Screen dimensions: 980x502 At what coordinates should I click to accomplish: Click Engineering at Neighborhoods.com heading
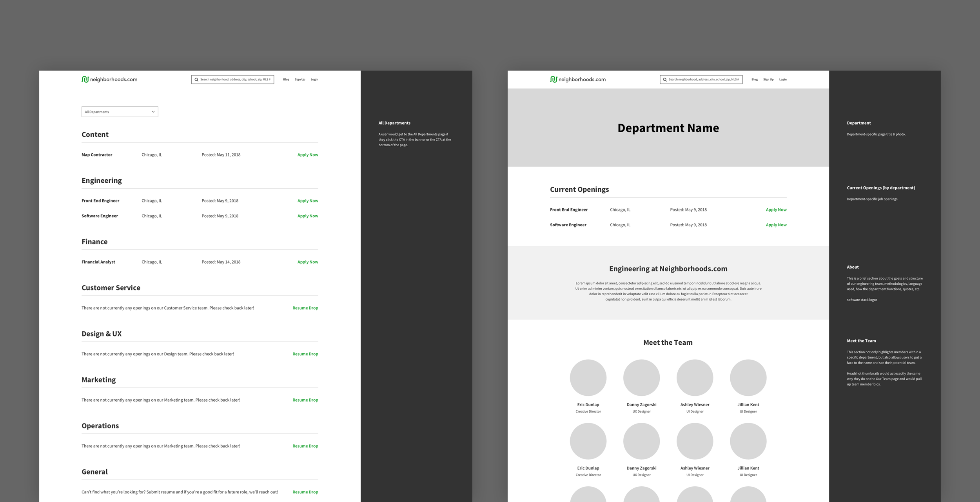[x=668, y=269]
